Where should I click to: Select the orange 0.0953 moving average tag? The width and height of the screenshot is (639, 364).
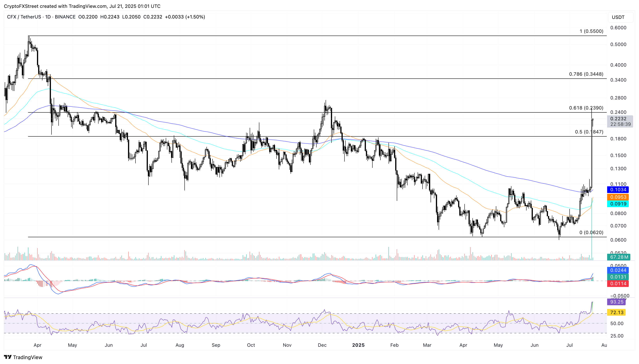click(x=618, y=197)
